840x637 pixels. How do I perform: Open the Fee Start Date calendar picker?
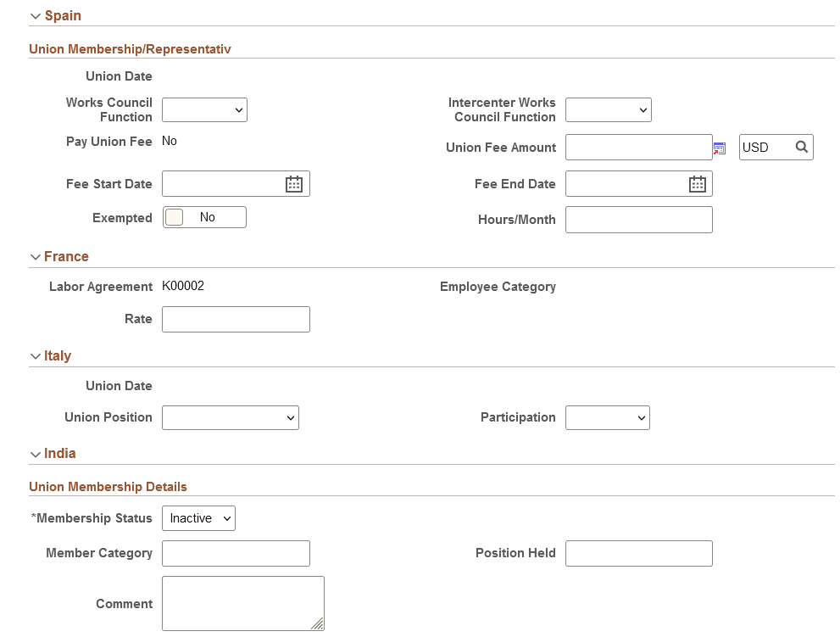pyautogui.click(x=293, y=183)
